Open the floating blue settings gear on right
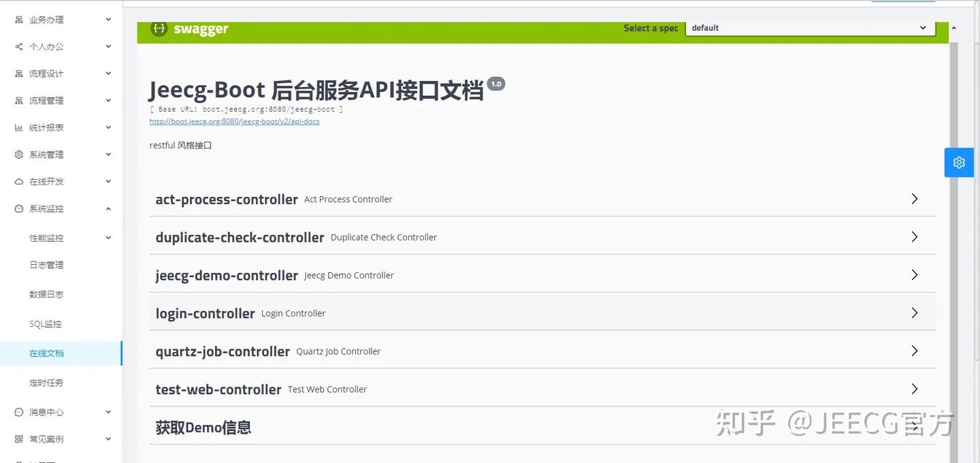This screenshot has height=463, width=980. coord(959,162)
